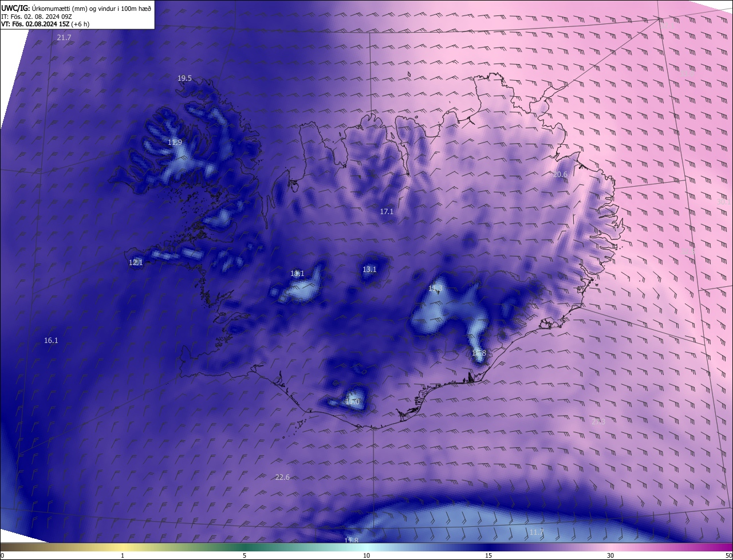Click colour scale tick label 1
733x560 pixels.
(x=123, y=555)
